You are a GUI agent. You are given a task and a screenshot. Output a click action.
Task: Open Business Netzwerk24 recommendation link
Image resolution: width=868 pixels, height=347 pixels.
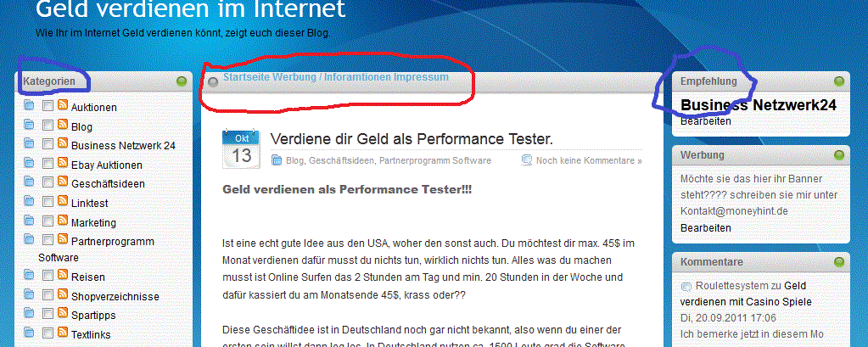pyautogui.click(x=759, y=105)
